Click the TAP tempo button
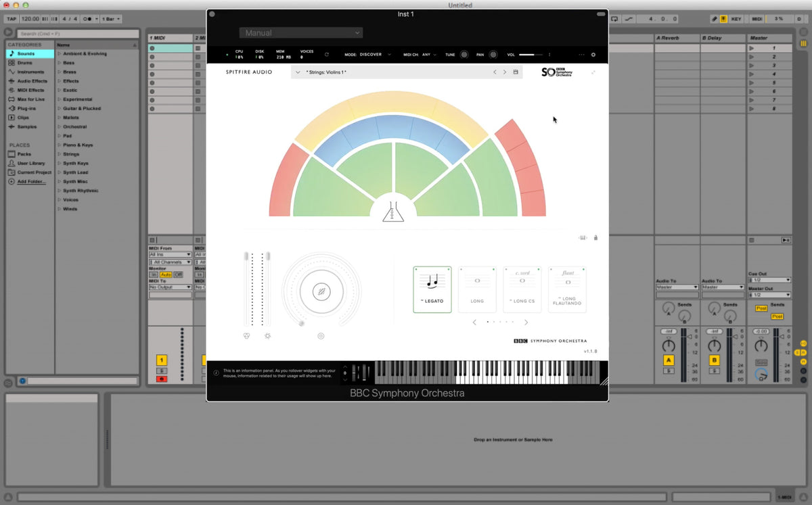This screenshot has height=505, width=812. click(x=12, y=19)
